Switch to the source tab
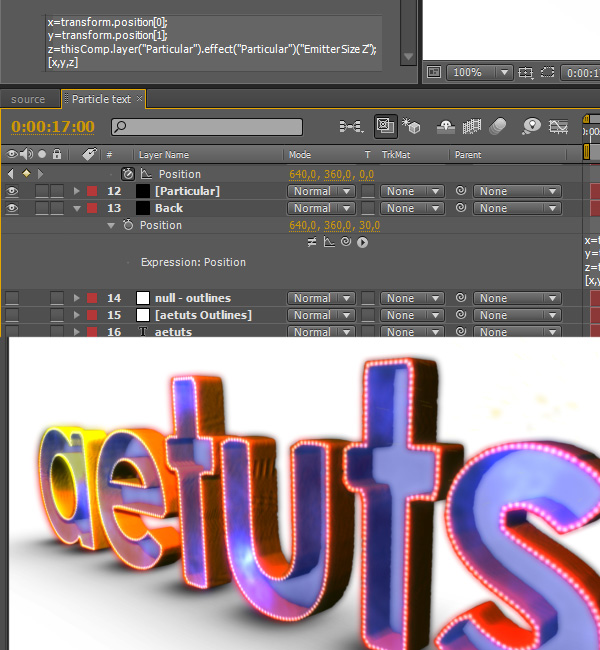The height and width of the screenshot is (650, 600). coord(28,99)
